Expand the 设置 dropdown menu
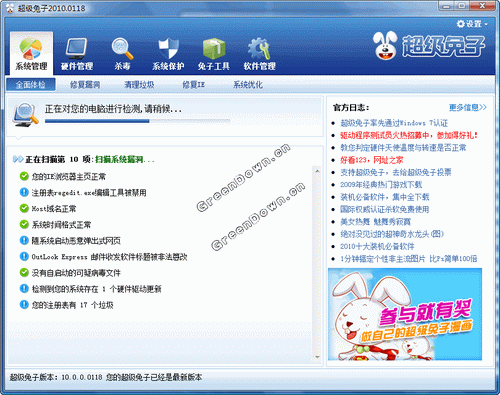The height and width of the screenshot is (395, 500). [472, 24]
